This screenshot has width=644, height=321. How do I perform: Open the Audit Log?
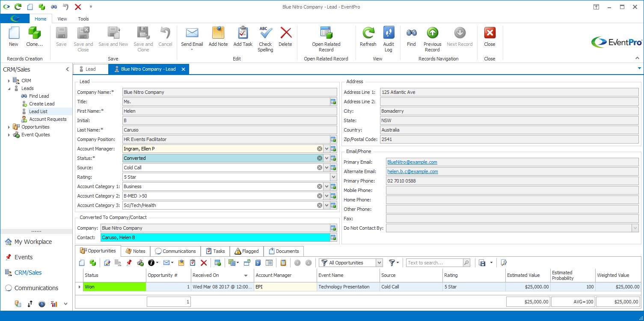(x=389, y=39)
